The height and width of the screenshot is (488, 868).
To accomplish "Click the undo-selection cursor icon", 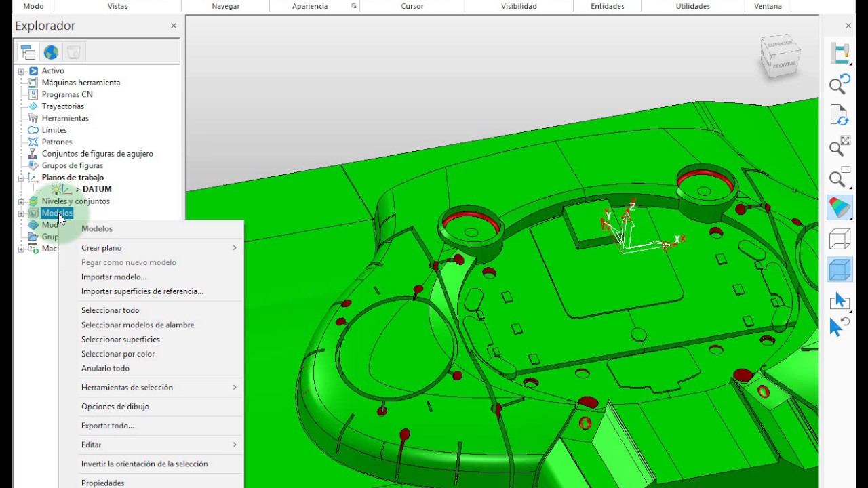I will [x=840, y=326].
